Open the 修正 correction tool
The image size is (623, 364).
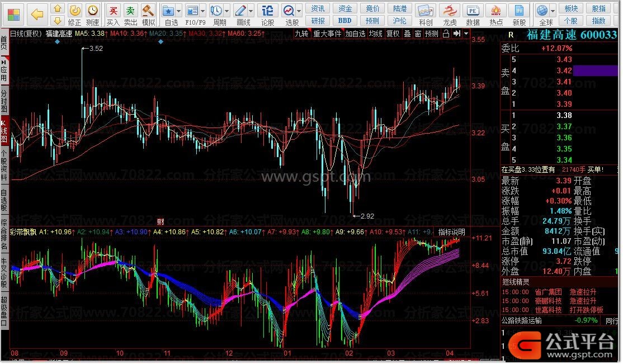coord(75,15)
